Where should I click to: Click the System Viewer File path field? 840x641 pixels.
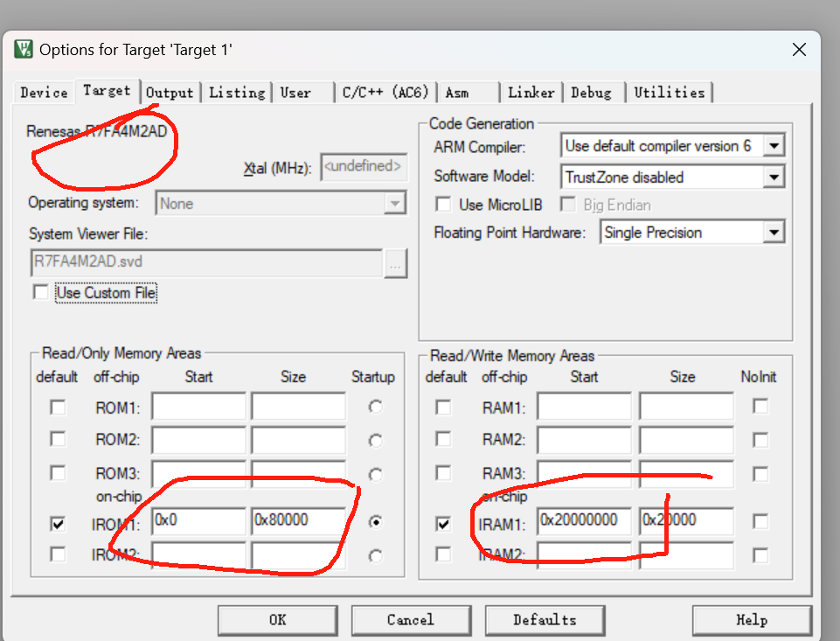click(x=207, y=262)
